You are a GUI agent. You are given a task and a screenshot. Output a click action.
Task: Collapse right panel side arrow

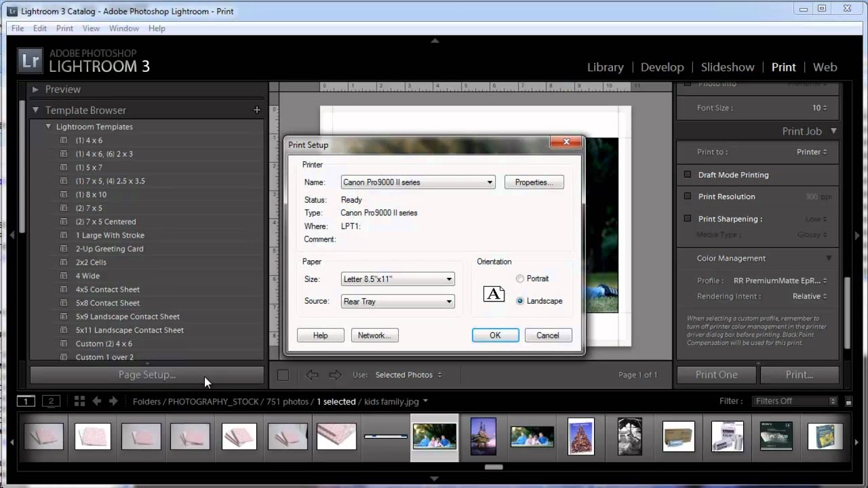click(857, 235)
